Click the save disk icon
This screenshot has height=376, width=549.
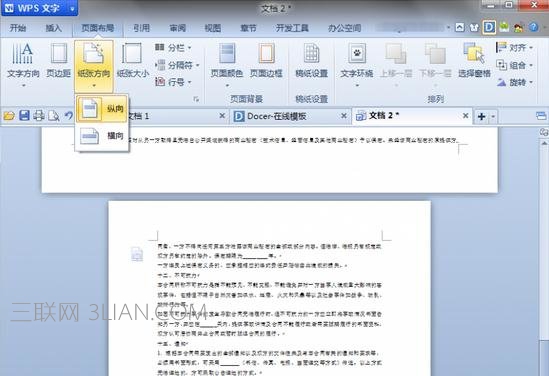point(24,116)
